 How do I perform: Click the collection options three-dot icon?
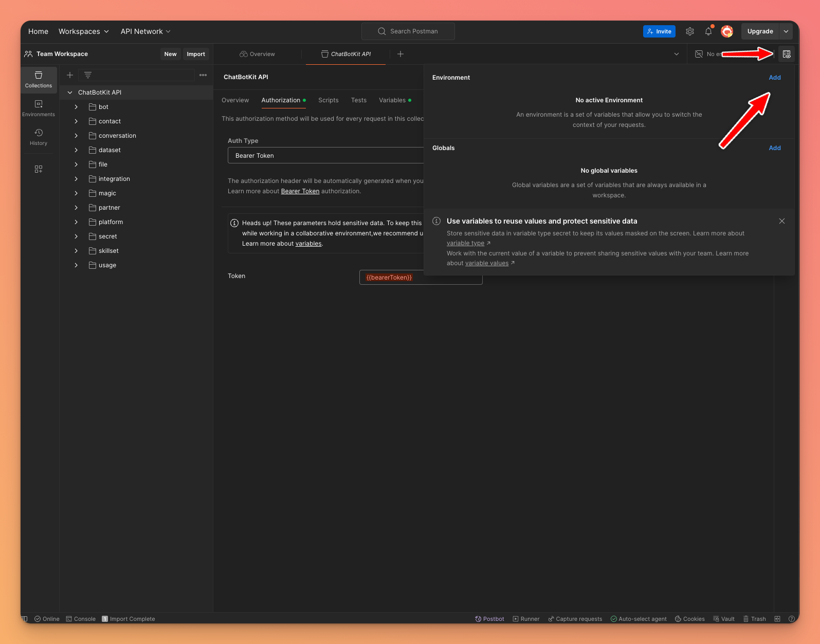click(x=203, y=75)
